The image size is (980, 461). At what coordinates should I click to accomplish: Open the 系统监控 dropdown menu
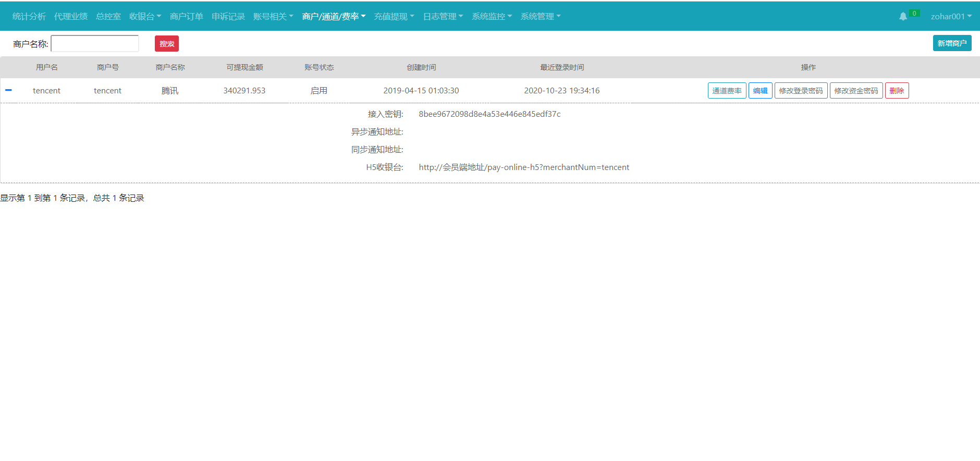[492, 17]
